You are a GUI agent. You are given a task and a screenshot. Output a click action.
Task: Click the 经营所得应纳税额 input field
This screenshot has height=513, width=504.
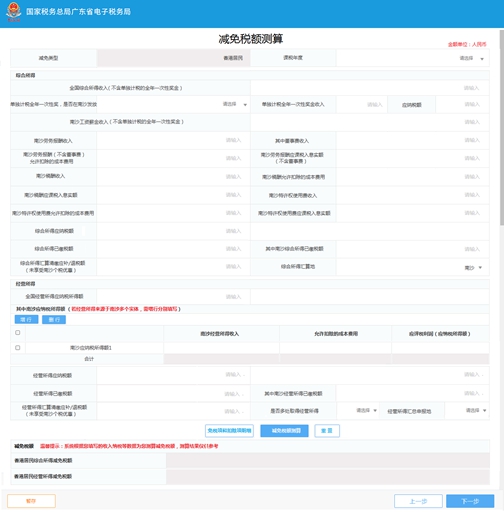pyautogui.click(x=173, y=375)
